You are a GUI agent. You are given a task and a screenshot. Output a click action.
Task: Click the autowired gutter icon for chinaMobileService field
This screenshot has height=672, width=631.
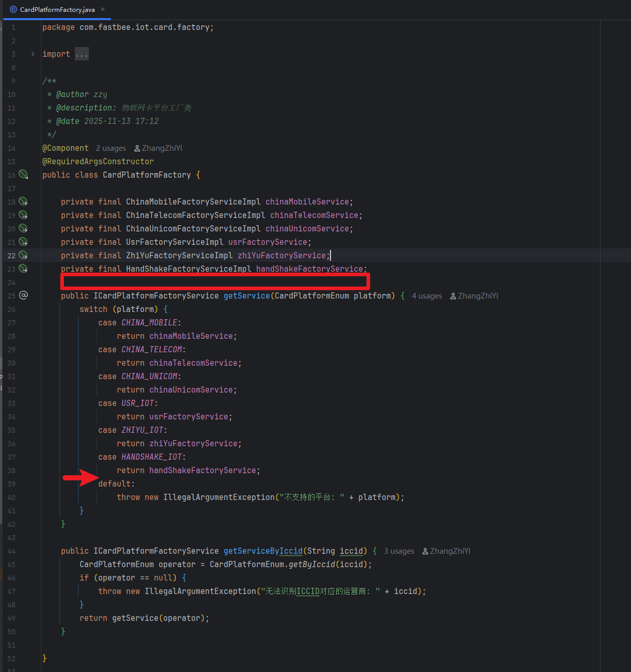[23, 201]
